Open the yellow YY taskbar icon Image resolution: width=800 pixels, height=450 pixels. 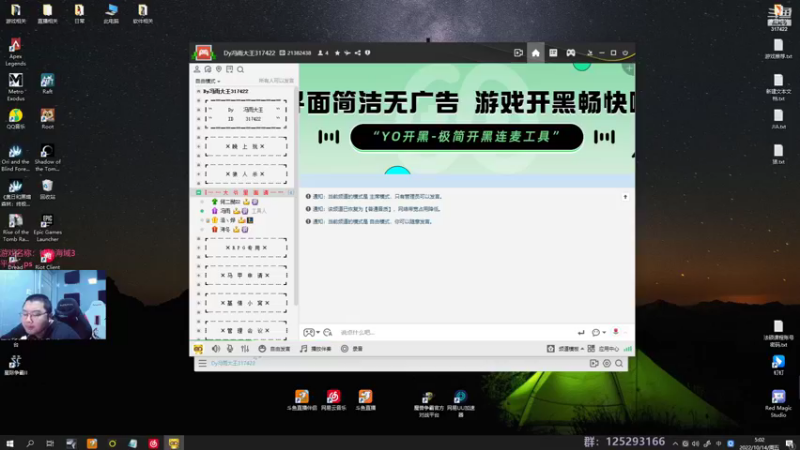174,443
